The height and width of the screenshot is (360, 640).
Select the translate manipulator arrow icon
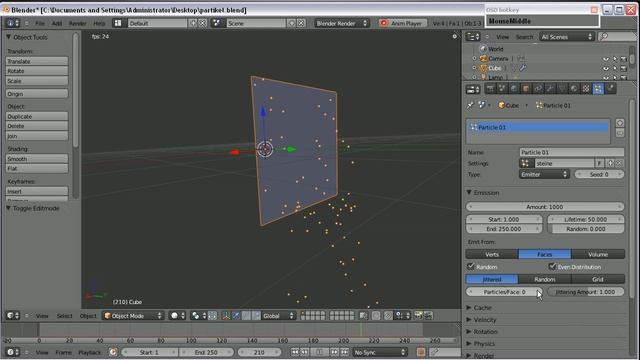click(236, 316)
